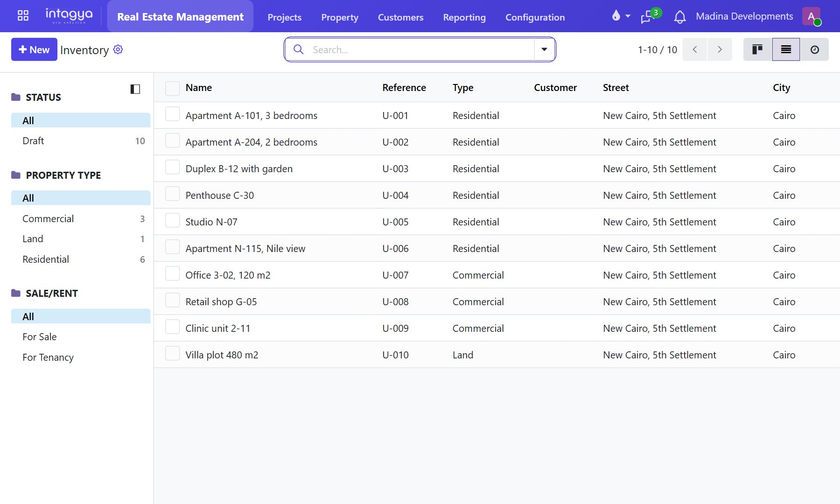
Task: Expand the search options dropdown arrow
Action: coord(544,49)
